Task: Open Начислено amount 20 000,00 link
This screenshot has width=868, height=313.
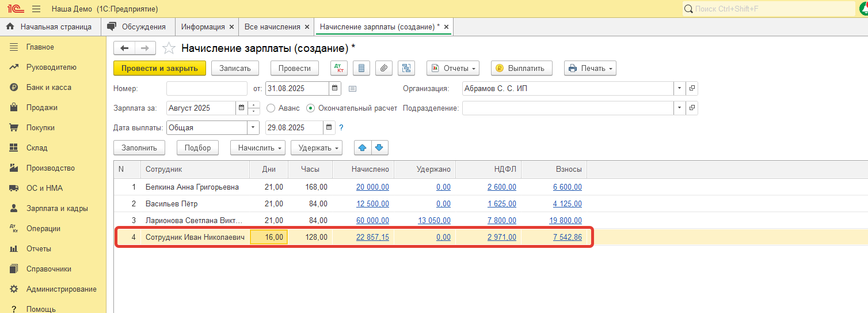Action: (x=372, y=187)
